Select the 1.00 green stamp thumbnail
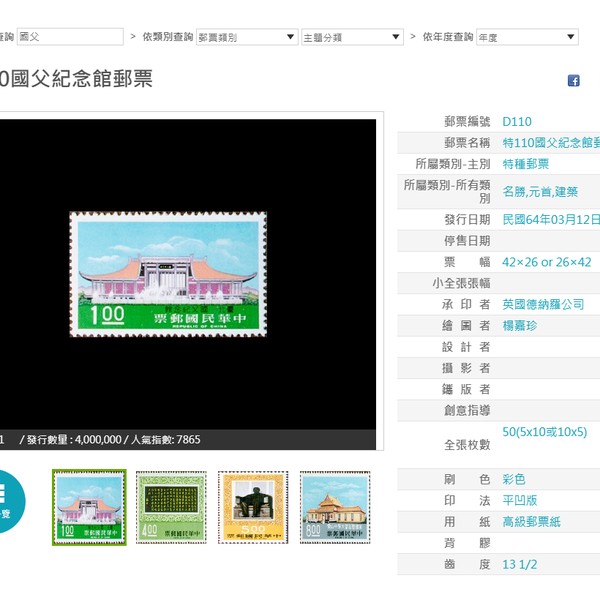The height and width of the screenshot is (600, 600). tap(89, 507)
